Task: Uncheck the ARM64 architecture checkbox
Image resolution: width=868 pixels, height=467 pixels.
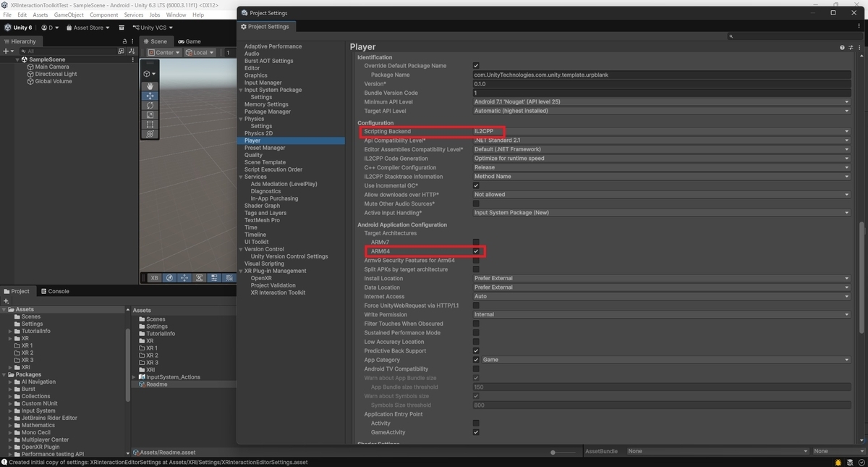Action: 476,251
